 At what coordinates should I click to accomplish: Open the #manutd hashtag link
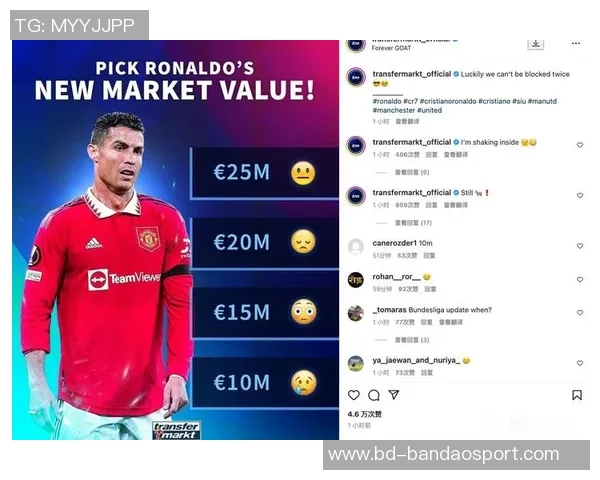point(542,101)
